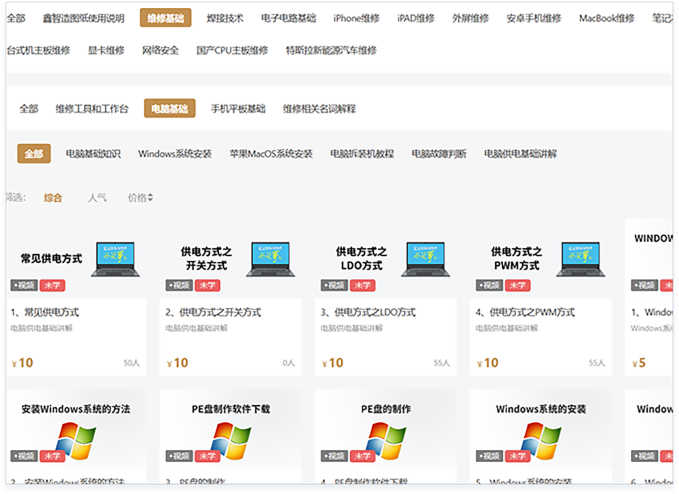679x494 pixels.
Task: Click the 未学 badge on LDO方式 card
Action: (x=362, y=285)
